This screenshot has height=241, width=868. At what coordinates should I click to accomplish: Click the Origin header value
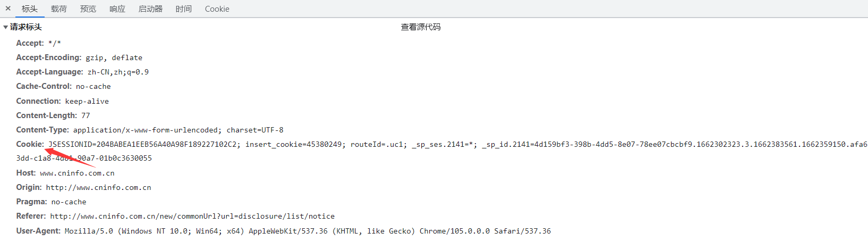[x=98, y=187]
